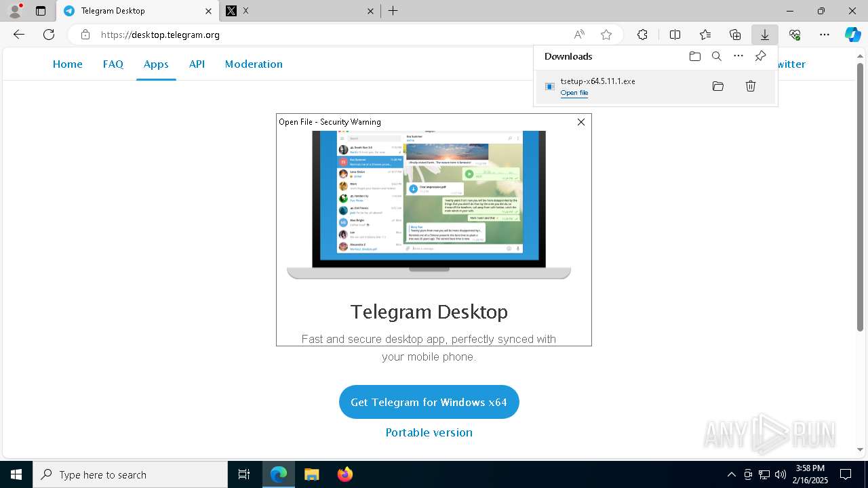Open the FAQ page

click(113, 64)
